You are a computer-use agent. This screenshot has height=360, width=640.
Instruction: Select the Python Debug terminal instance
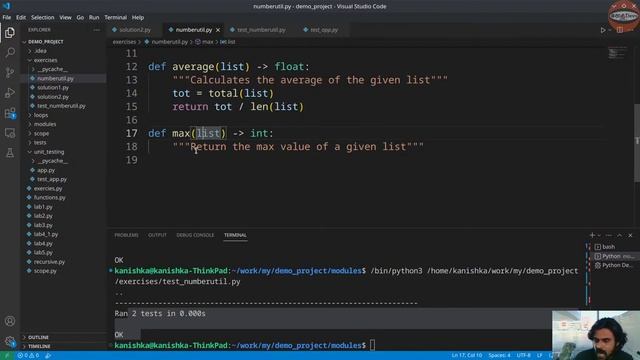(x=614, y=265)
